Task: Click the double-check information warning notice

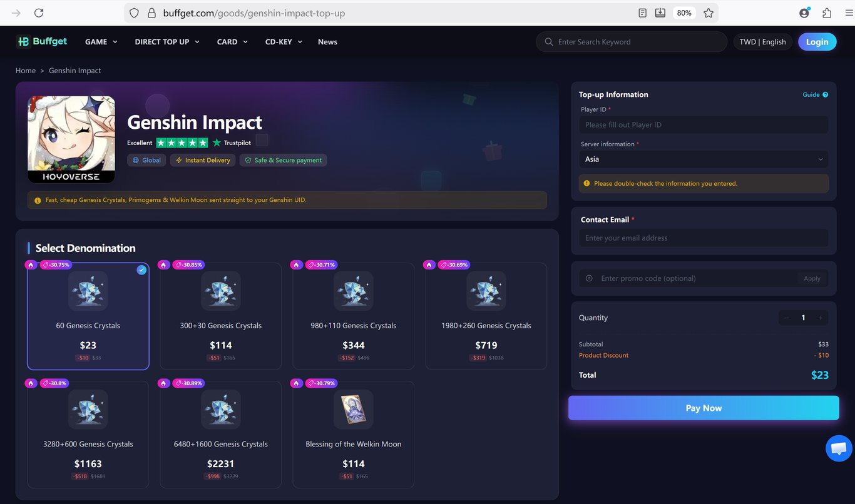Action: point(704,183)
